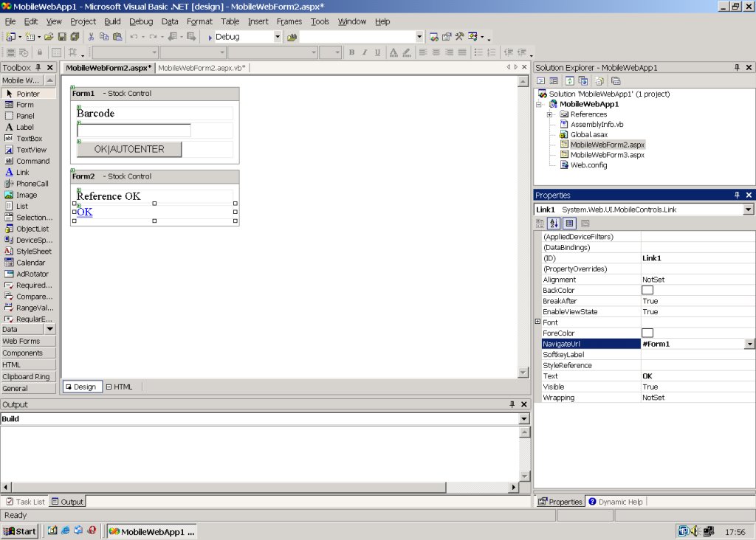This screenshot has height=540, width=756.
Task: Click the OK link in Form2
Action: pos(84,212)
